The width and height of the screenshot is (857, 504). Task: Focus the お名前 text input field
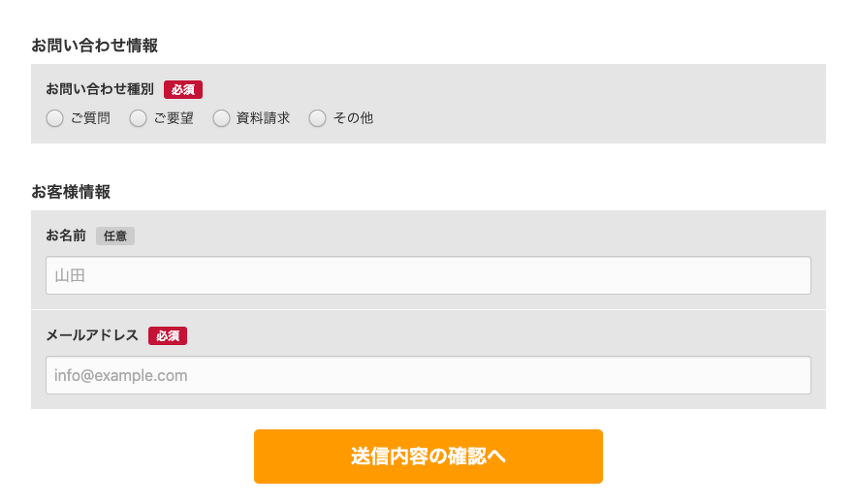pos(428,275)
